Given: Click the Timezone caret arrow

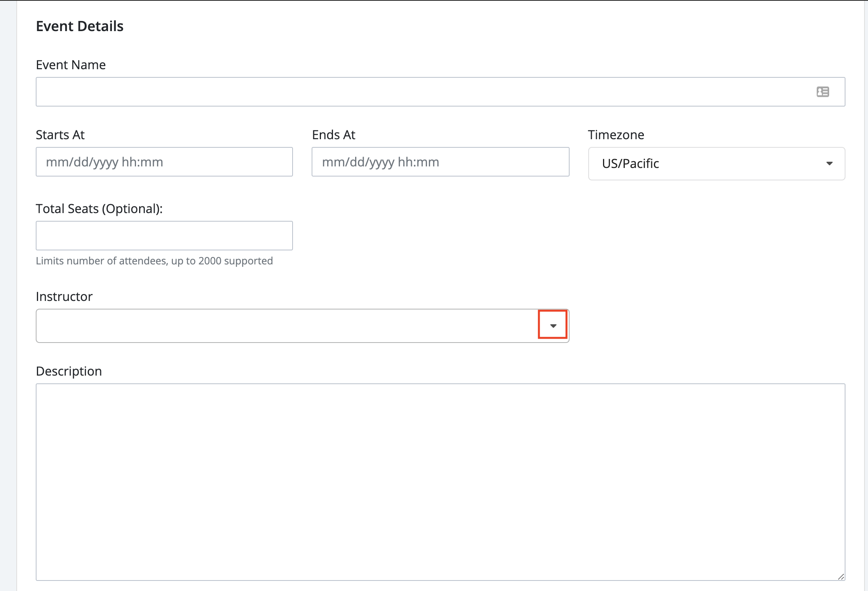Looking at the screenshot, I should 829,164.
